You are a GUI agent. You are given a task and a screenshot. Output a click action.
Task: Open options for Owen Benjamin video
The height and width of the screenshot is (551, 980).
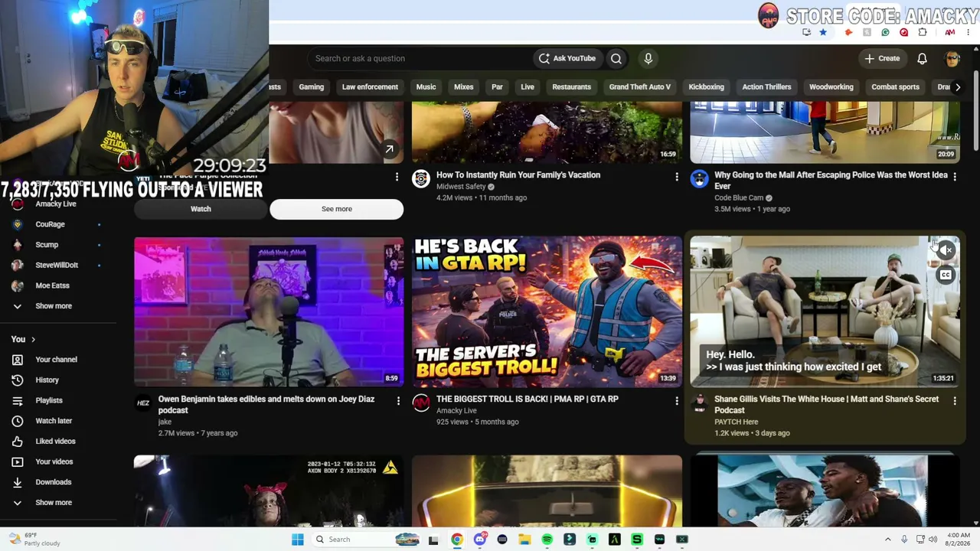pyautogui.click(x=397, y=401)
